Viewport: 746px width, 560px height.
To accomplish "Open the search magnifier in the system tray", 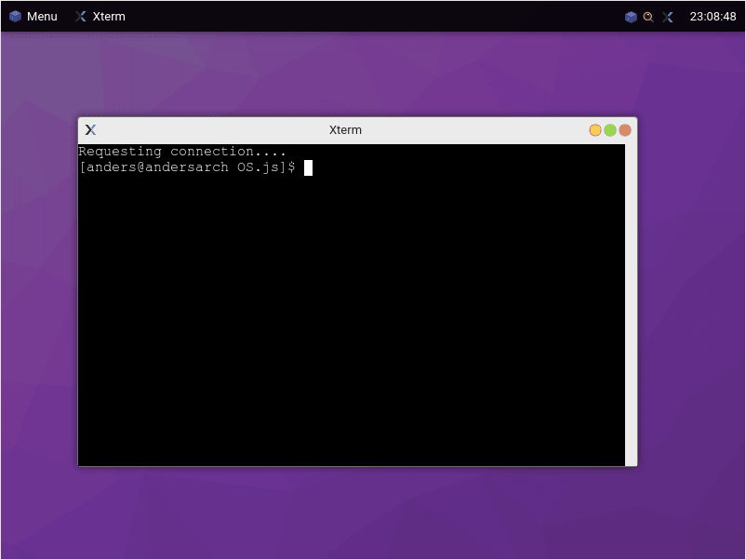I will (647, 16).
